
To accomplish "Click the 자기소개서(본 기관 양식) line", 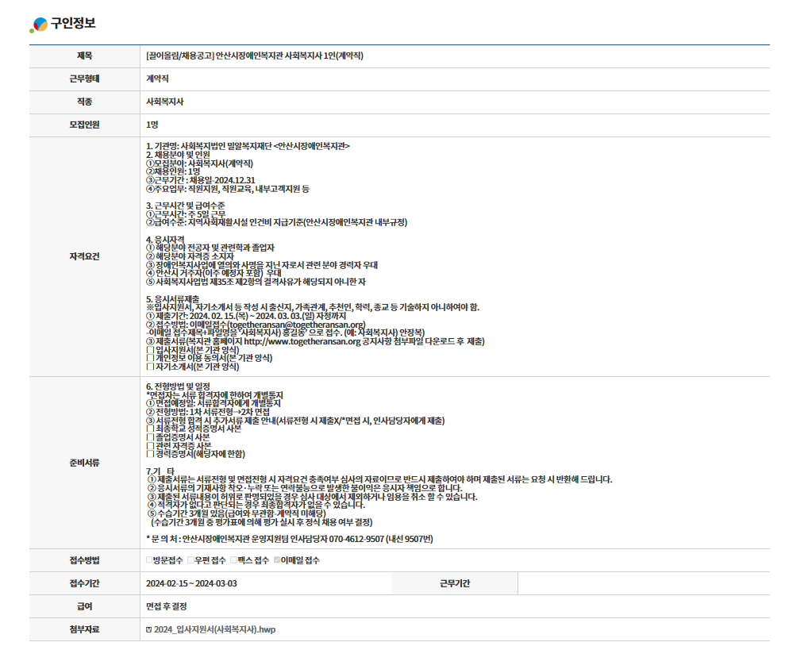I will point(193,367).
